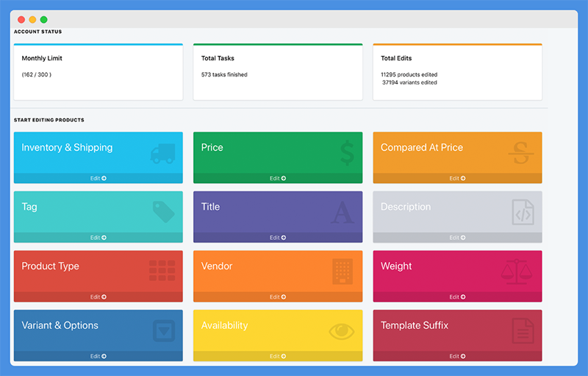Click the yellow minimize window button
This screenshot has height=376, width=588.
(32, 20)
